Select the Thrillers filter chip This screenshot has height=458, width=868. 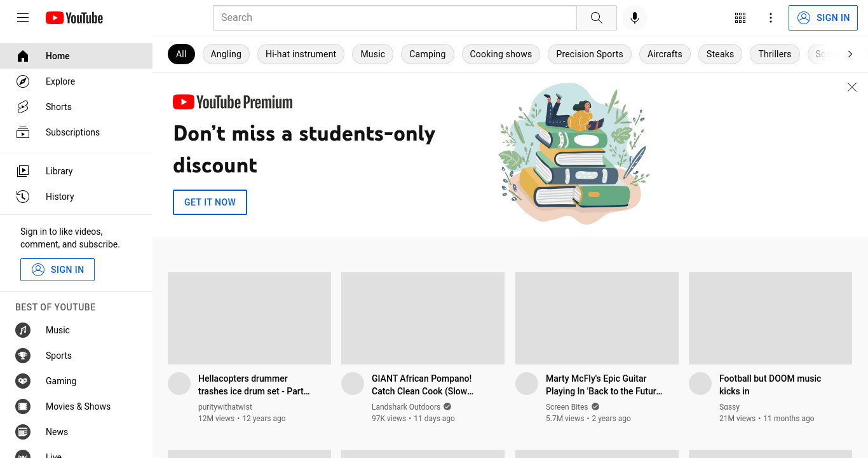point(775,54)
